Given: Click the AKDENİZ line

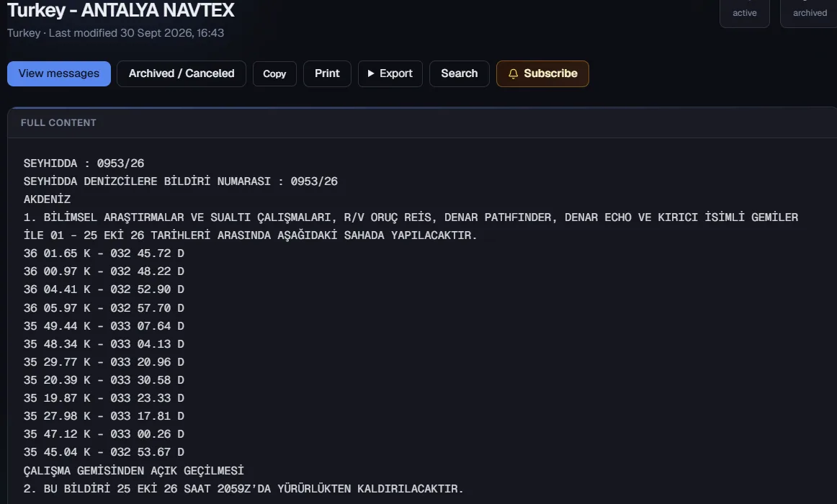Looking at the screenshot, I should coord(47,199).
